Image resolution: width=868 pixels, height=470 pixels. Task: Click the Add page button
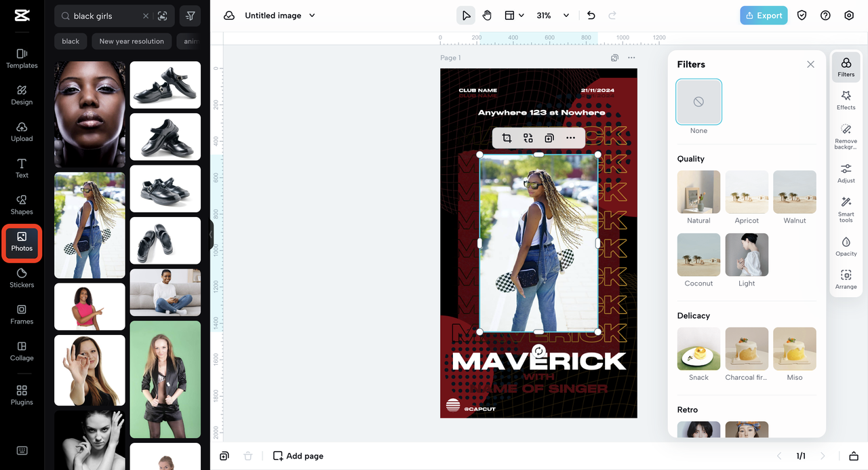(298, 456)
